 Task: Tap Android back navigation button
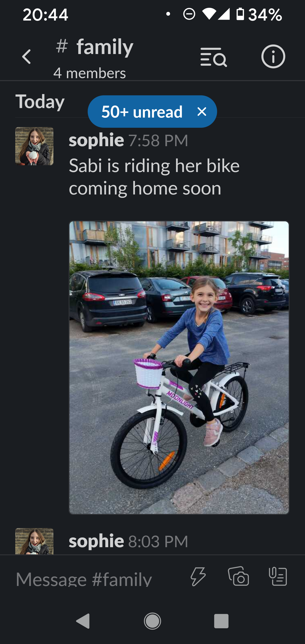tap(83, 621)
